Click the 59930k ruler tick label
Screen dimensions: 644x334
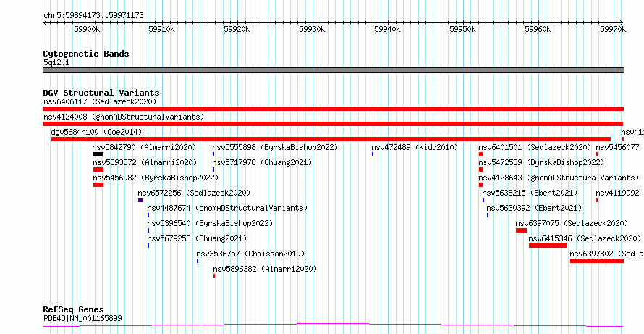point(313,29)
